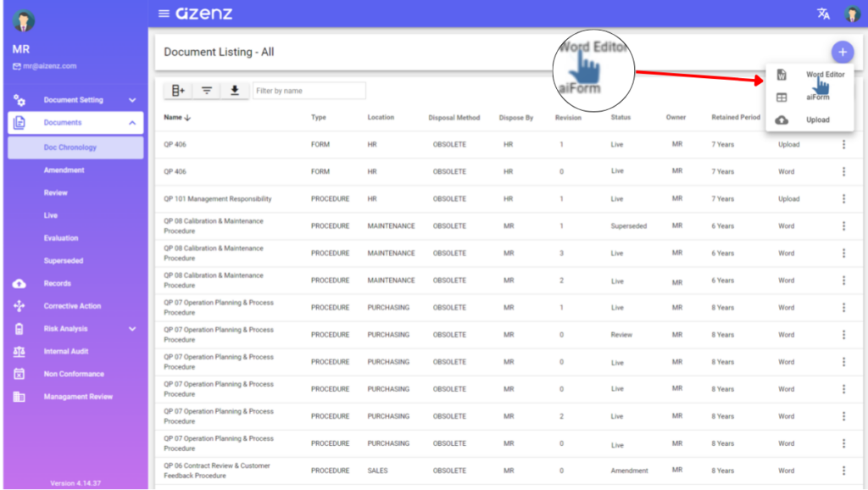Select Word Editor from the popup menu
The width and height of the screenshot is (868, 490).
click(x=824, y=75)
